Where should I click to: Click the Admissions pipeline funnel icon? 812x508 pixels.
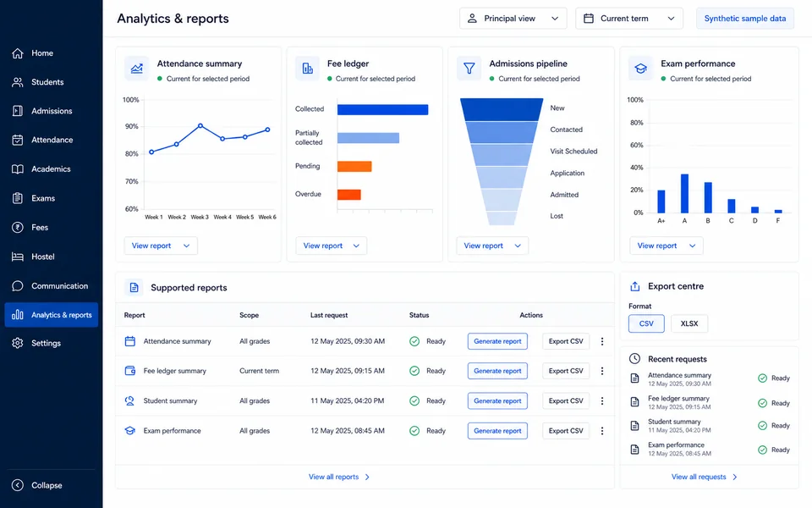pyautogui.click(x=469, y=69)
